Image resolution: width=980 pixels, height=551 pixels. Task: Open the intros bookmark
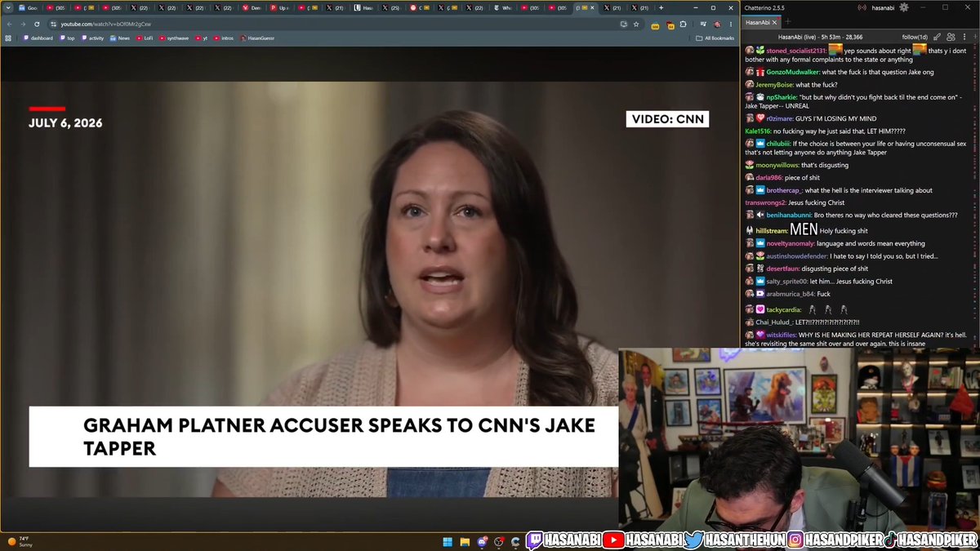point(223,38)
